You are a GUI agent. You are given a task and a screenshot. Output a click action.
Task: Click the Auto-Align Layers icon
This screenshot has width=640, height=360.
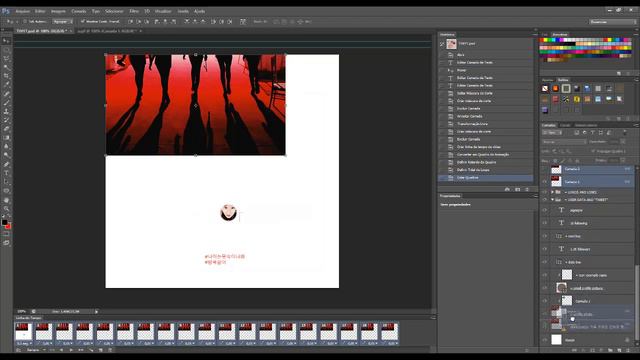coord(243,21)
